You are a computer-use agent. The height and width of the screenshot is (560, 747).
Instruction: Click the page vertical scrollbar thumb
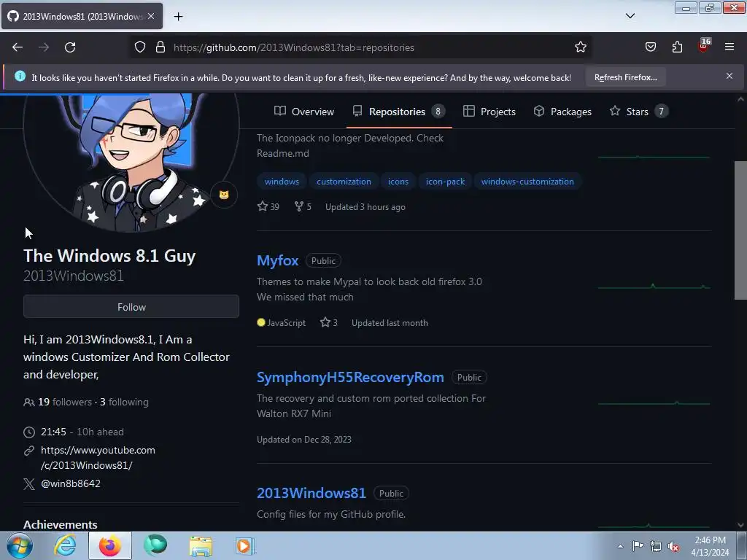tap(740, 230)
